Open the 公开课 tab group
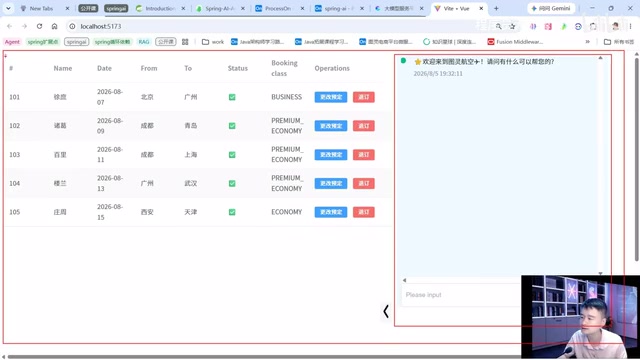Screen dimensions: 640x360 (x=88, y=8)
